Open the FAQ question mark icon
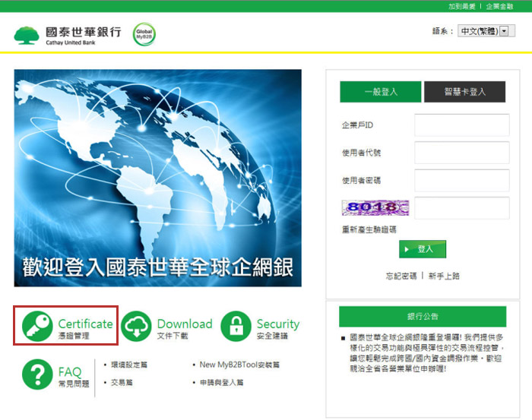The width and height of the screenshot is (532, 420). (37, 374)
